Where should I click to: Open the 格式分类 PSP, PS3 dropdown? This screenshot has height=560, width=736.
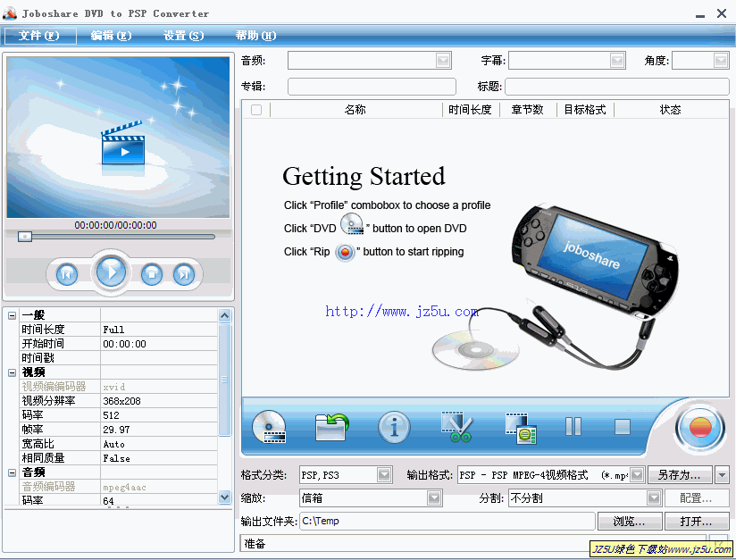tap(384, 475)
